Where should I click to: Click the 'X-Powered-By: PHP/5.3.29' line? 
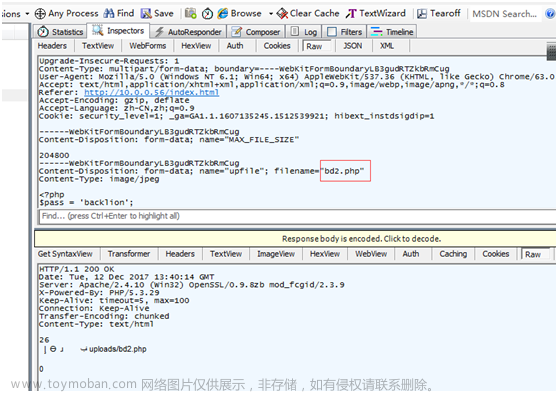coord(99,293)
